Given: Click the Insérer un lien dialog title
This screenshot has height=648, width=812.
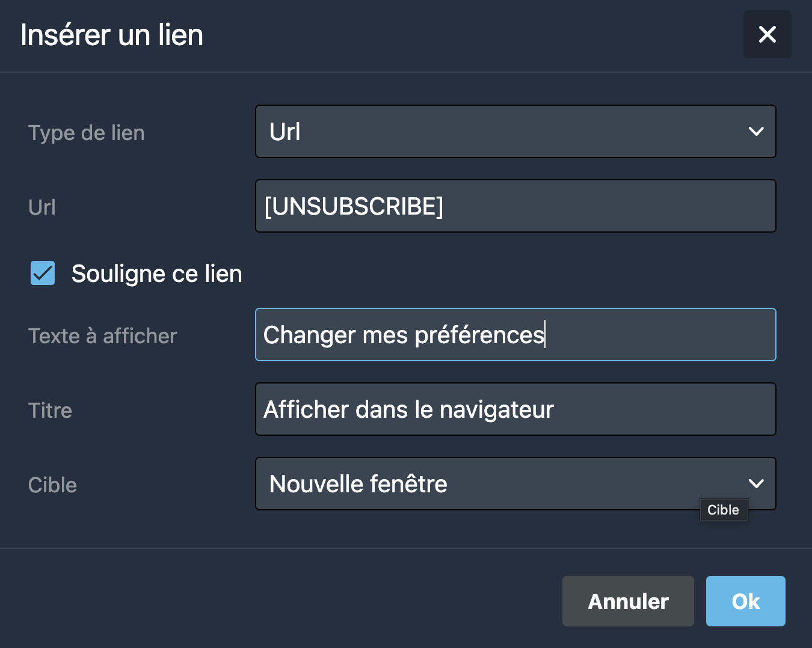Looking at the screenshot, I should pos(112,35).
